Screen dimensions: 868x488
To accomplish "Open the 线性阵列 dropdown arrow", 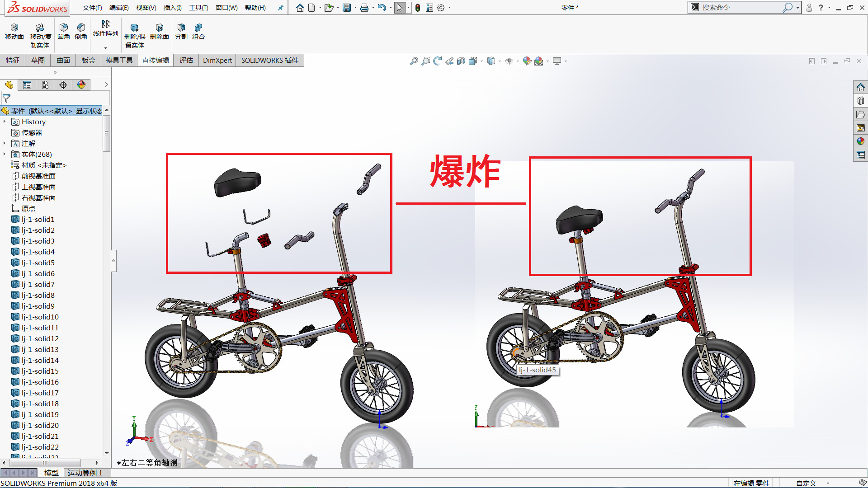I will [105, 48].
